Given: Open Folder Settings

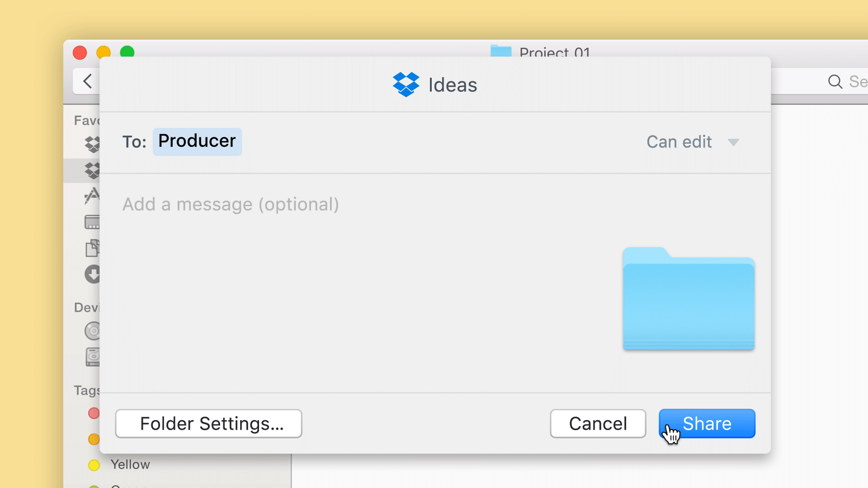Looking at the screenshot, I should coord(208,423).
